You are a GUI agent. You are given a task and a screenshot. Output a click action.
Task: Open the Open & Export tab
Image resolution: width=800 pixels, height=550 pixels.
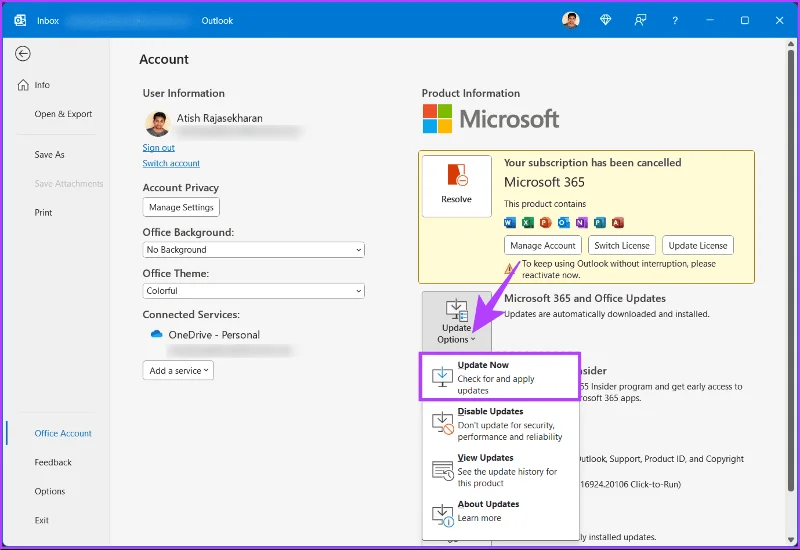[63, 114]
